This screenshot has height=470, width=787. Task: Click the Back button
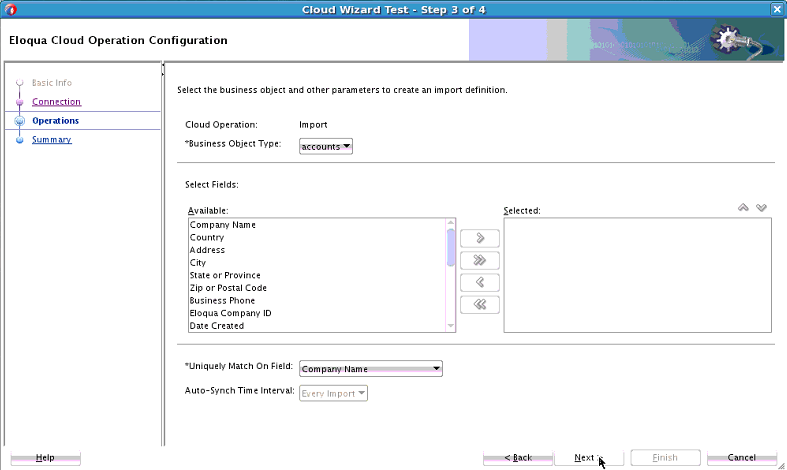pos(518,457)
